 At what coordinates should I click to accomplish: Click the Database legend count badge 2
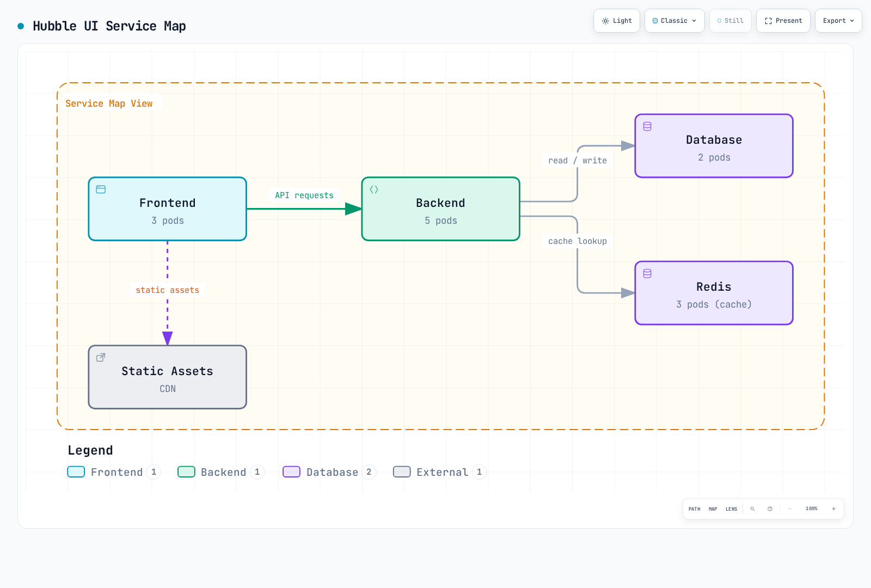369,472
